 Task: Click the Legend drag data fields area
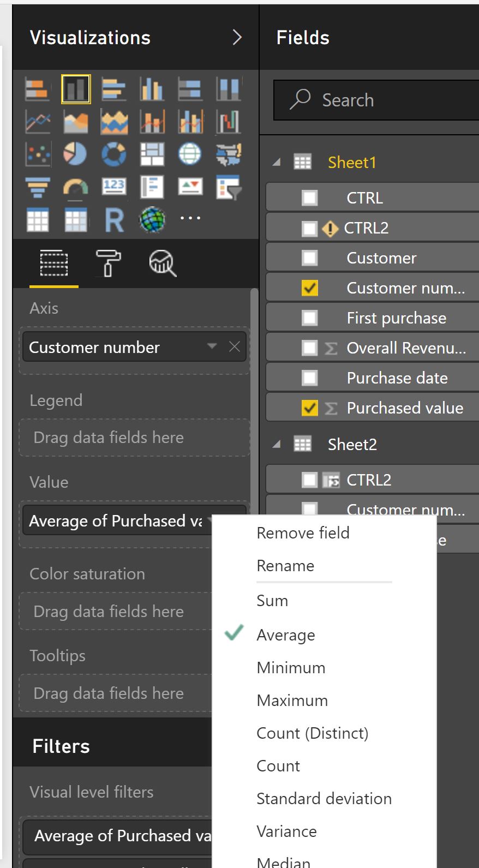coord(134,438)
